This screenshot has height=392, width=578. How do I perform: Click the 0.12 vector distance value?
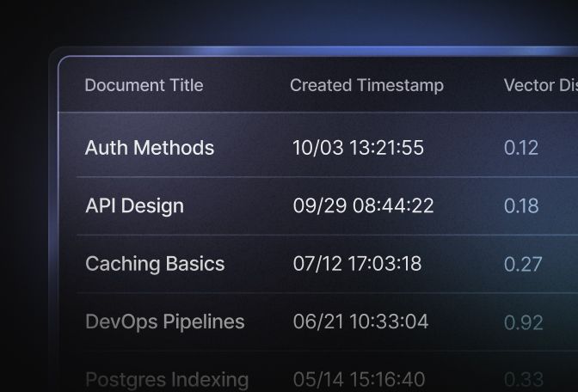[521, 148]
